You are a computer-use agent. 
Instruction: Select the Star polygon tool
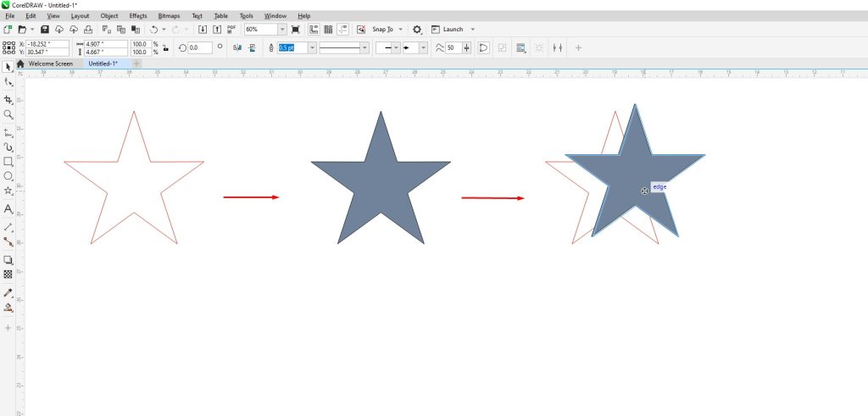(8, 191)
